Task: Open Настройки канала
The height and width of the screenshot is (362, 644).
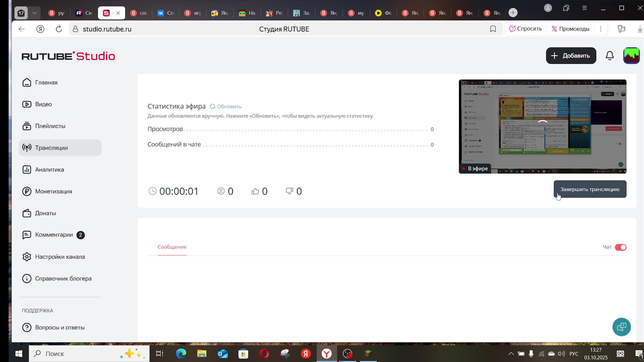Action: click(x=60, y=257)
